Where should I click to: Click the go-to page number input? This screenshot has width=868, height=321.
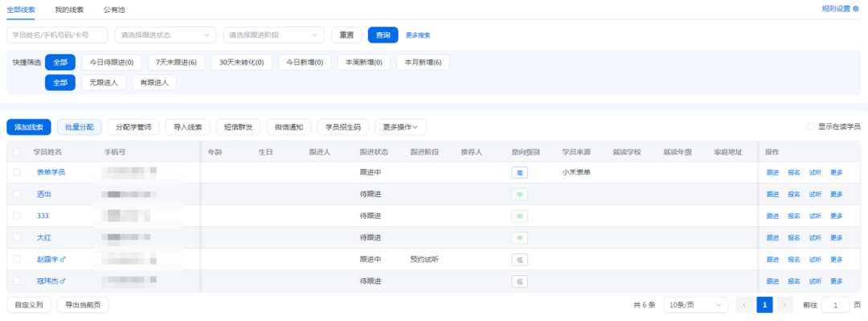click(x=835, y=305)
